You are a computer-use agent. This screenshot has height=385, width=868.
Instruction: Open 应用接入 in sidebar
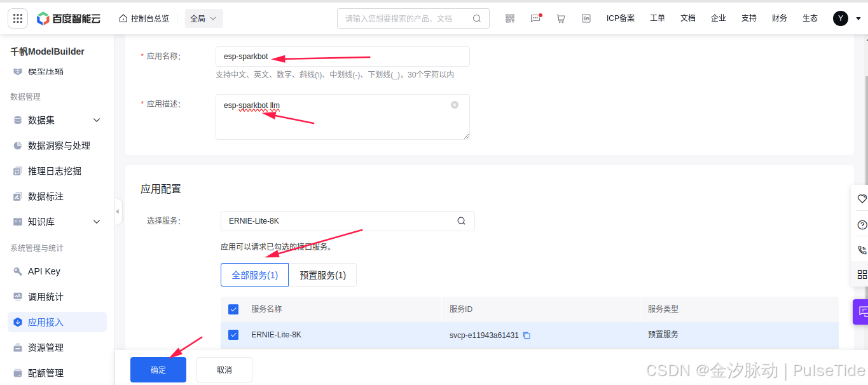57,322
